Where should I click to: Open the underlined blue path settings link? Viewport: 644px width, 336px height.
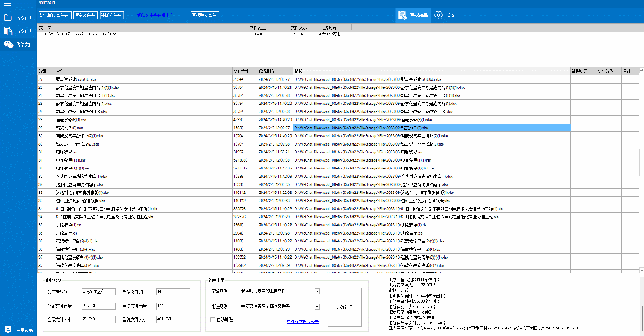[x=303, y=322]
